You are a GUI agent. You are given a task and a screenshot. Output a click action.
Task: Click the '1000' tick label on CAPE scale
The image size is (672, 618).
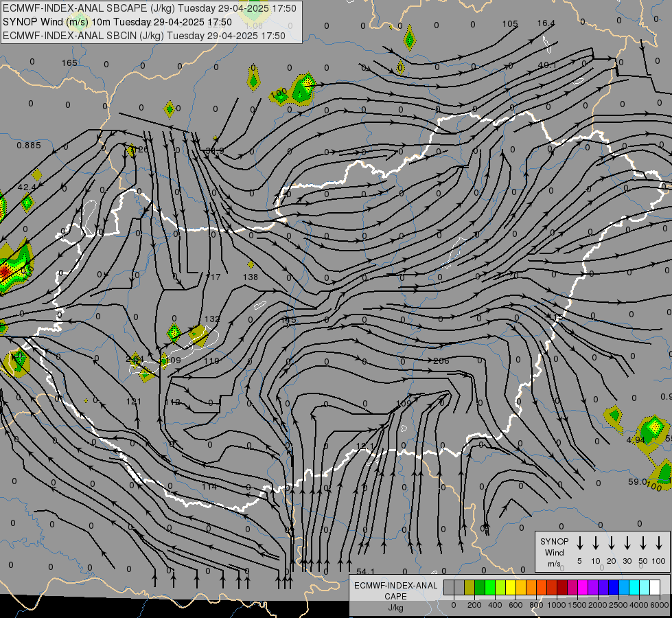pos(556,605)
